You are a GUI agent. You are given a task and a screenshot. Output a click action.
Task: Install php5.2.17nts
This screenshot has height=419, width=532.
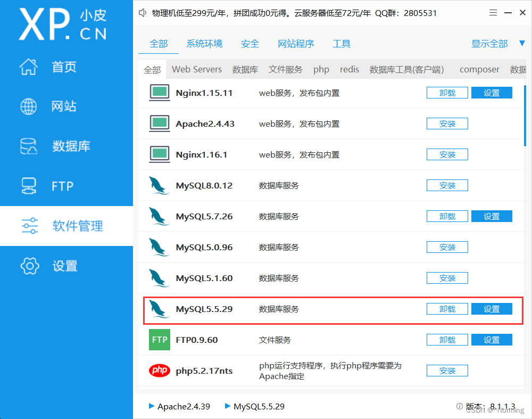(x=447, y=371)
